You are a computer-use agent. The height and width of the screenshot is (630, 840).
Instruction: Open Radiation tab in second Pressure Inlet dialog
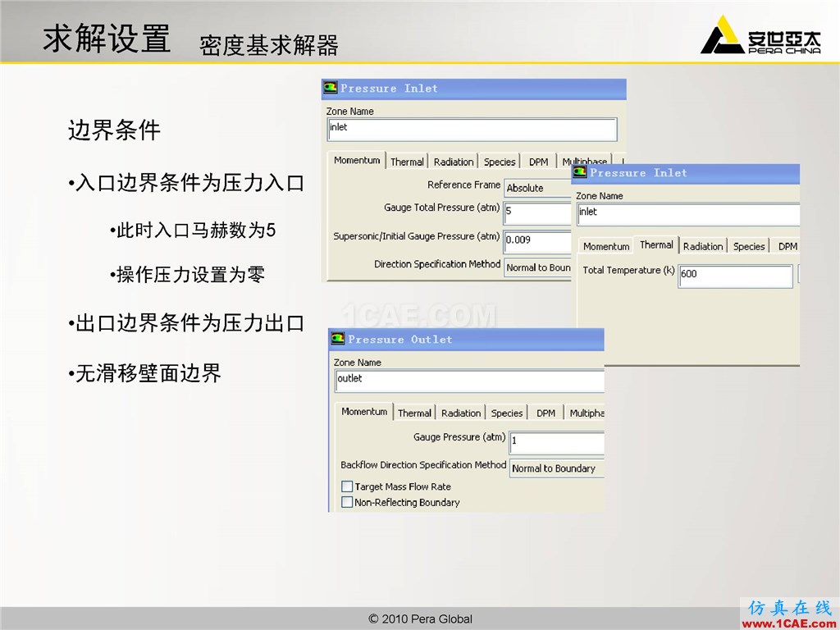tap(703, 246)
